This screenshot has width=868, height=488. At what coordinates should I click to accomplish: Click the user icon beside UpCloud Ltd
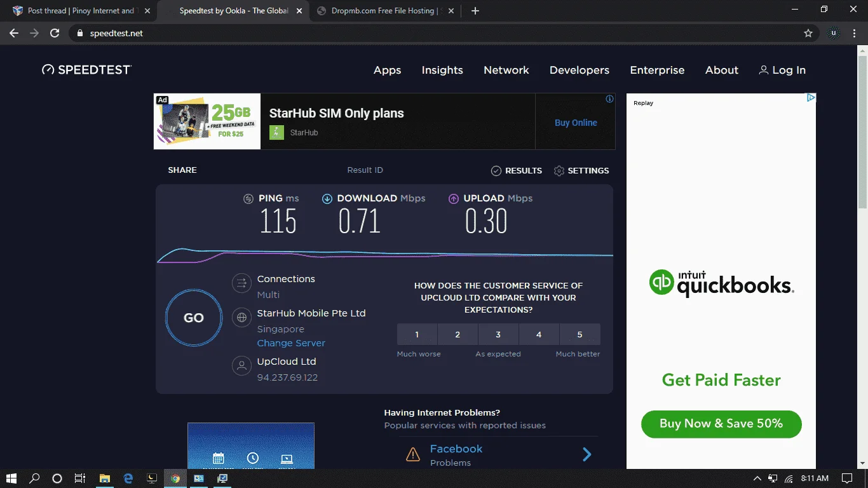coord(241,365)
